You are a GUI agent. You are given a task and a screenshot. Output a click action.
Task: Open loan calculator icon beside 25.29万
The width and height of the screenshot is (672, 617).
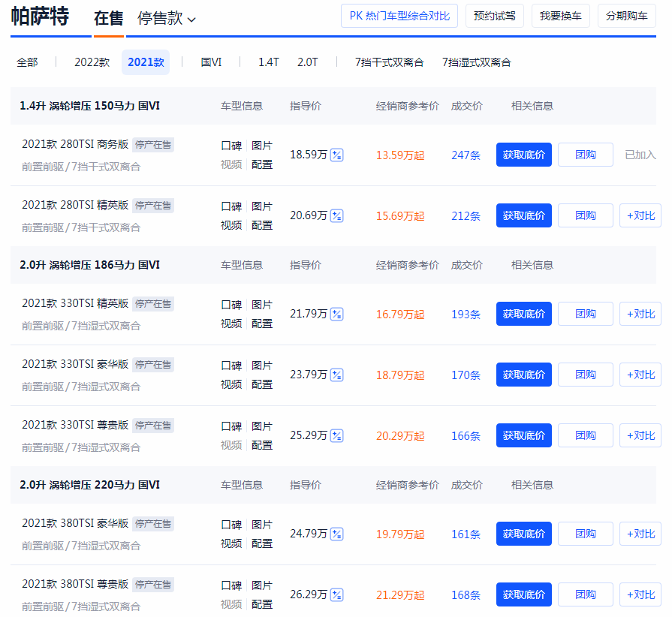[337, 436]
